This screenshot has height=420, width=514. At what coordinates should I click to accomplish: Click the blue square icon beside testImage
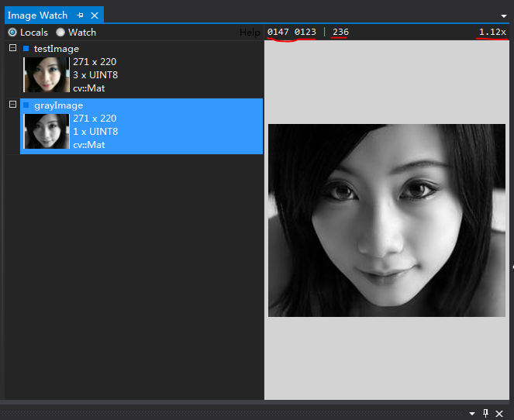coord(26,49)
